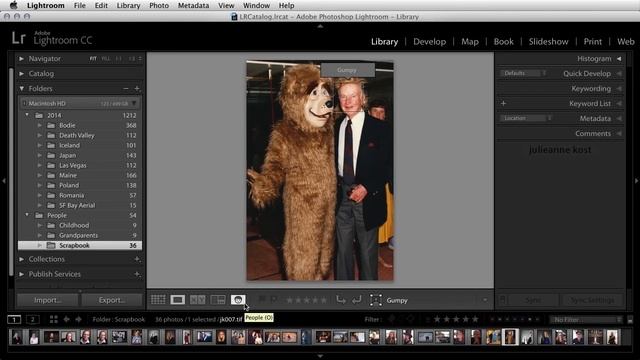640x360 pixels.
Task: Open the Metadata menu
Action: (x=193, y=5)
